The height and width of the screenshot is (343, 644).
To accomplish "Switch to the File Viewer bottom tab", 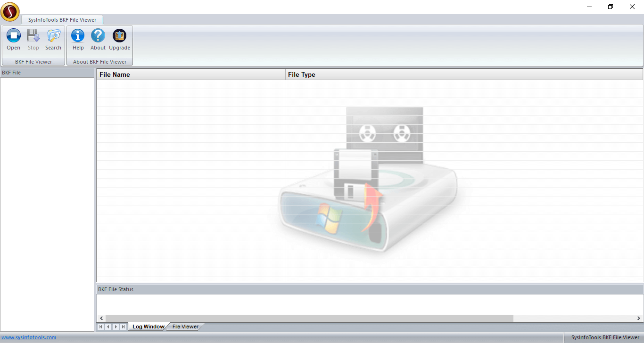I will click(x=185, y=327).
